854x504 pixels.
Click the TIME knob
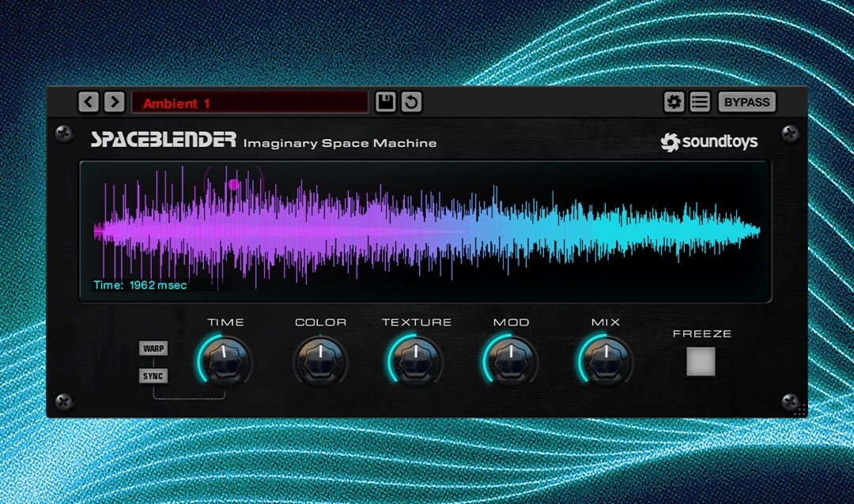click(225, 360)
